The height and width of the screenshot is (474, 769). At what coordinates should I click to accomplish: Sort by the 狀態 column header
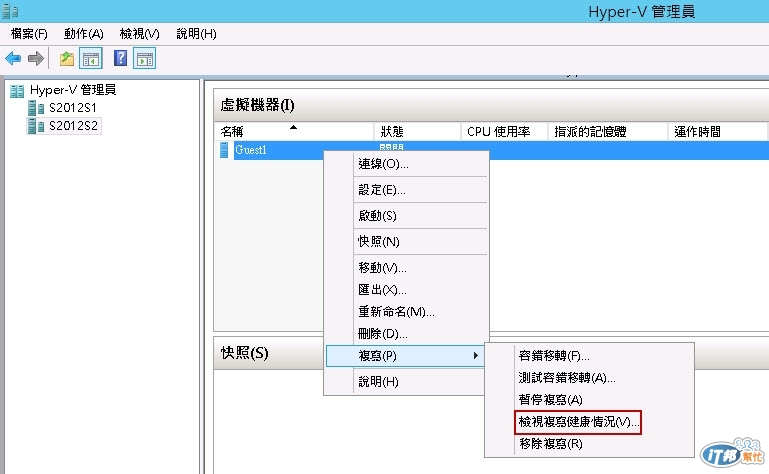(x=417, y=132)
